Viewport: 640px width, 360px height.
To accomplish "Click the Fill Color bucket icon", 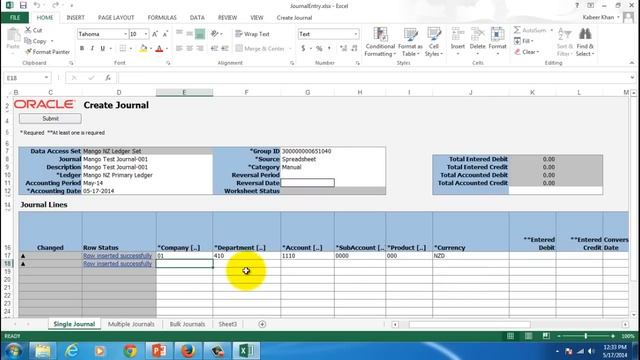I will [143, 49].
